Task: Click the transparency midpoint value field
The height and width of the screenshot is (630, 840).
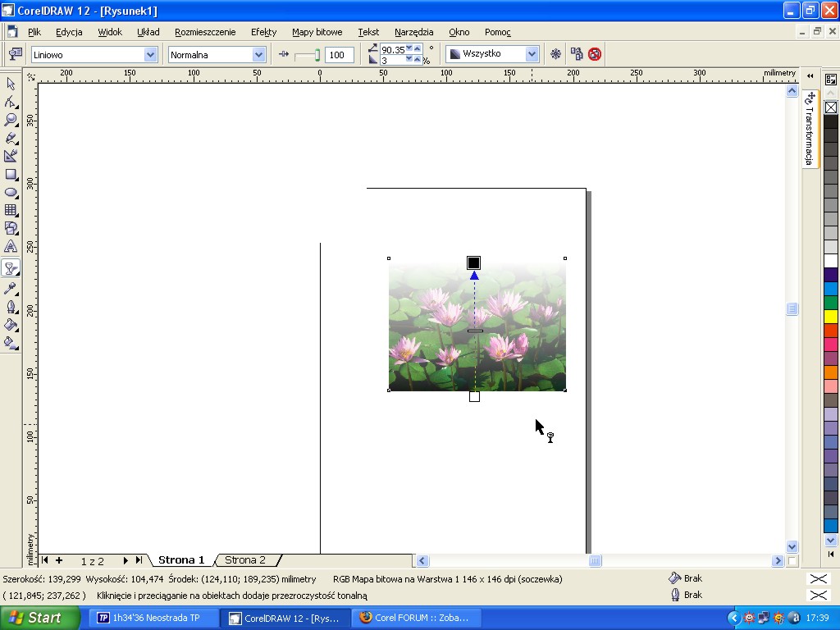Action: [x=339, y=55]
